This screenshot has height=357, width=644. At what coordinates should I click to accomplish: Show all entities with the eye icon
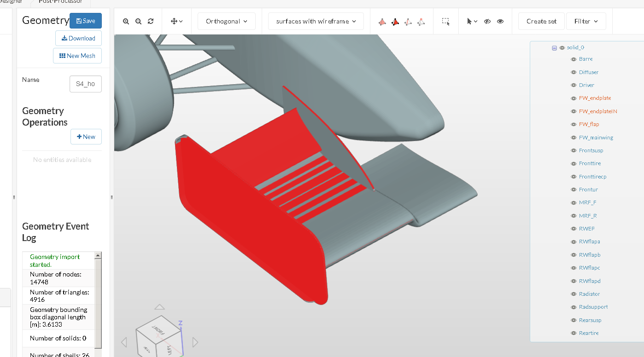coord(500,21)
